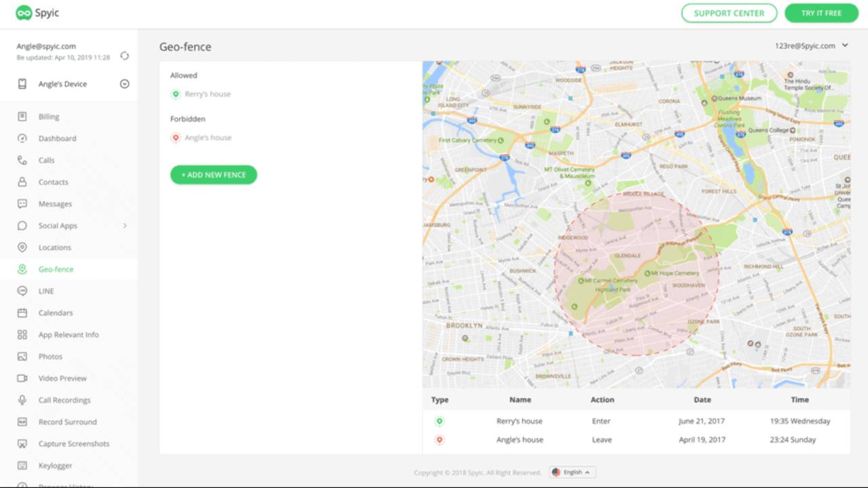The image size is (868, 488).
Task: Click green type icon in Rerry's house table row
Action: click(439, 421)
